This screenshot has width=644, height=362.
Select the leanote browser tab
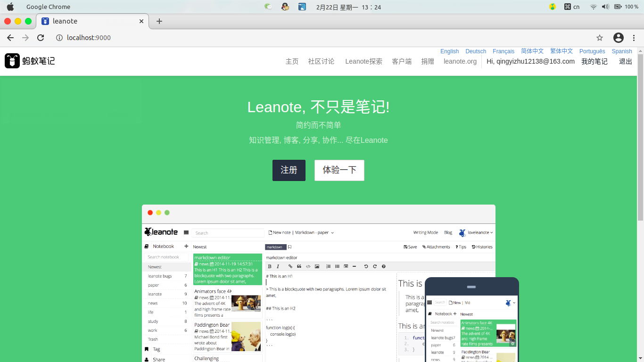coord(92,21)
